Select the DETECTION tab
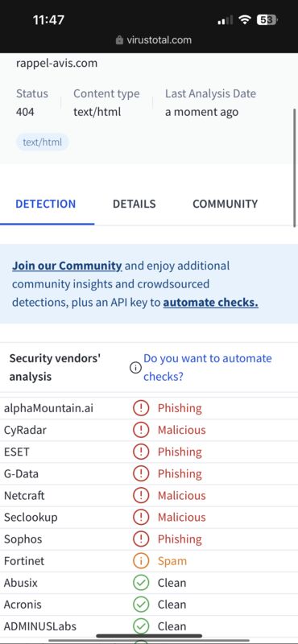Screen dimensions: 298x644 point(45,204)
